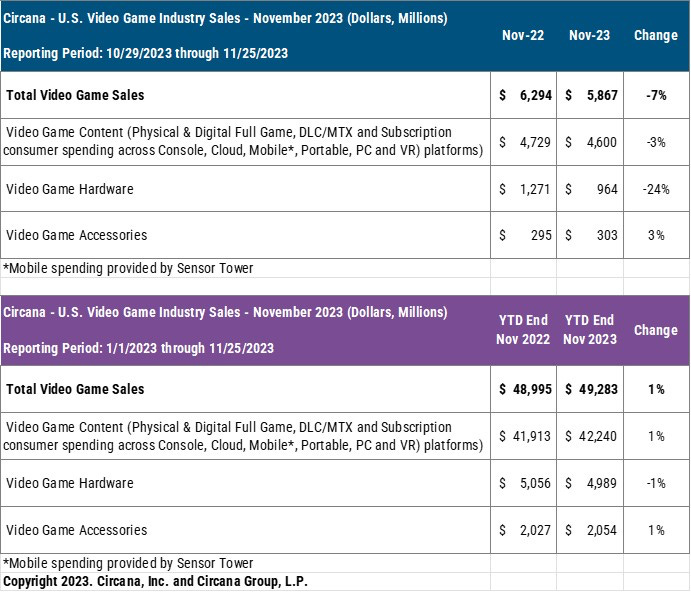Viewport: 691px width, 592px height.
Task: Click the Nov-22 column header
Action: (523, 35)
